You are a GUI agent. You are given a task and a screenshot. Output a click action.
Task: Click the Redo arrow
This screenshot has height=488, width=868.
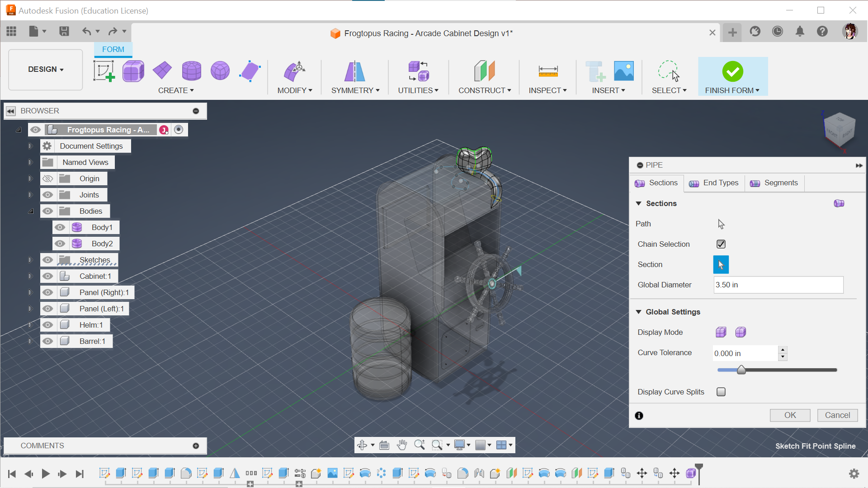tap(113, 31)
